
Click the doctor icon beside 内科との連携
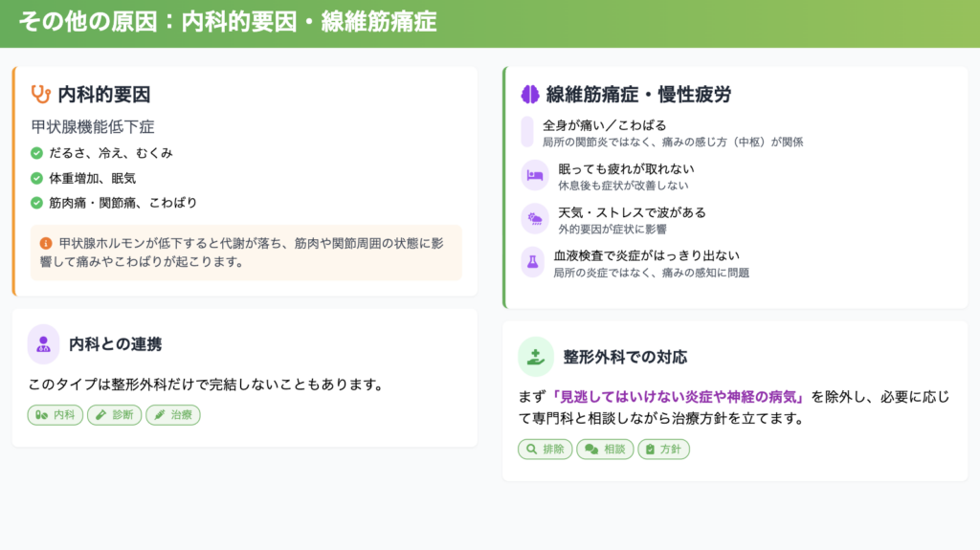[44, 344]
